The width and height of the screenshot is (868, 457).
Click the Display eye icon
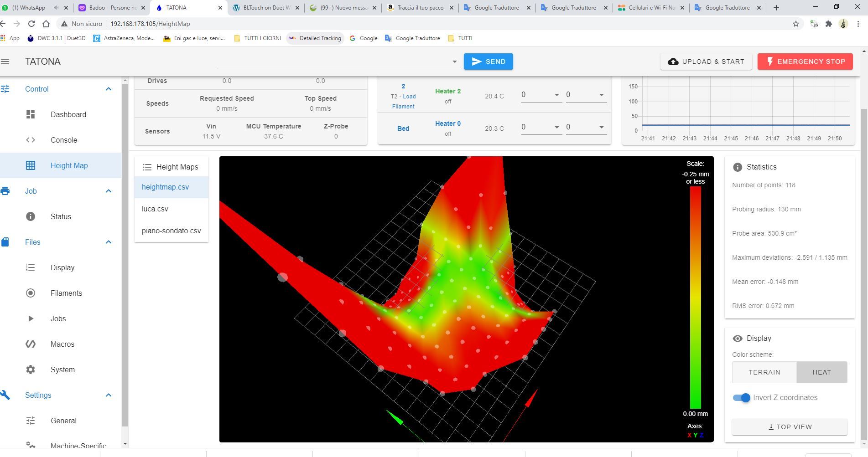[x=737, y=339]
